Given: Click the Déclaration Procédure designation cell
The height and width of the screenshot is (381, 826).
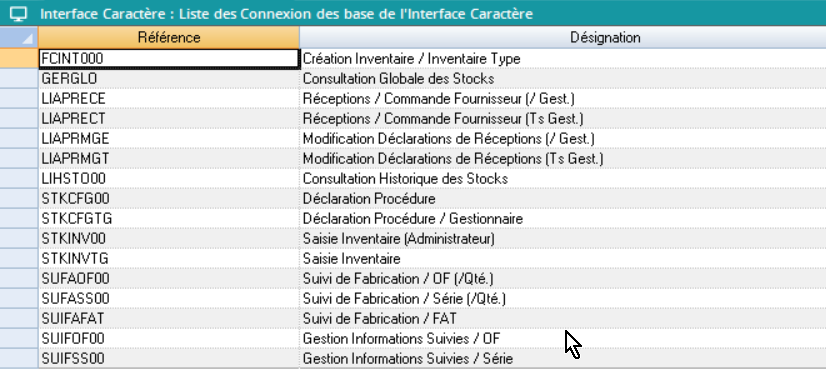Looking at the screenshot, I should coord(563,199).
